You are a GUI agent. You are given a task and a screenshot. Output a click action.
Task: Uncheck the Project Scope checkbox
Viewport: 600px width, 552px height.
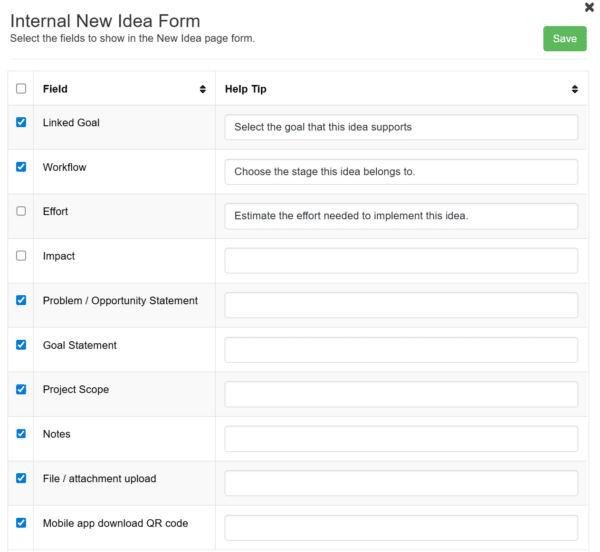[21, 389]
